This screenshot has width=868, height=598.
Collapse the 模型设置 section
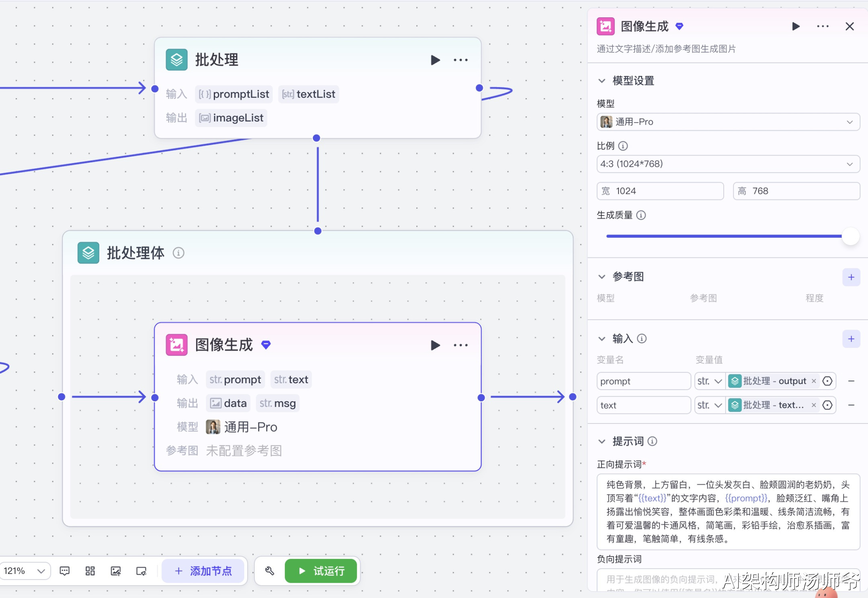point(602,81)
